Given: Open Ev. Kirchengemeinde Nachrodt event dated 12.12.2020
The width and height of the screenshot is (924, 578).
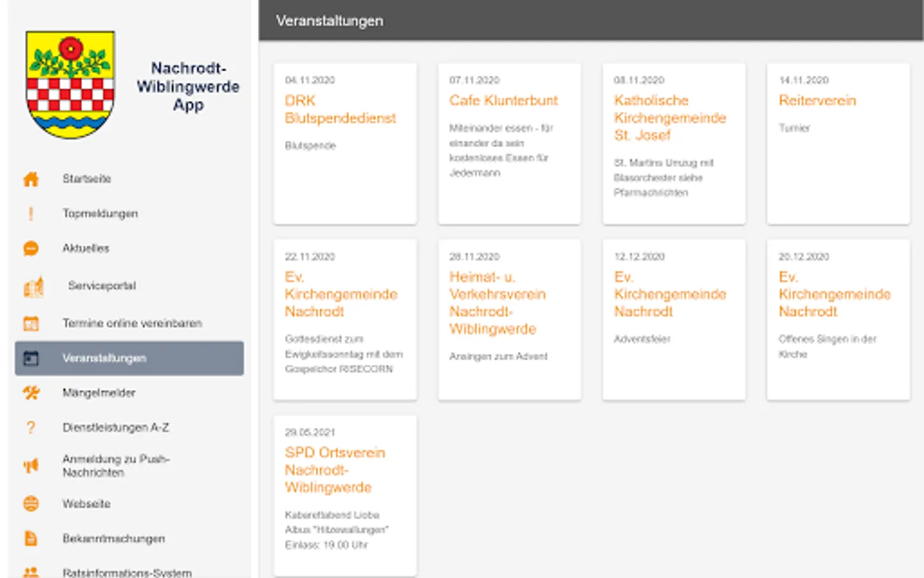Looking at the screenshot, I should coord(670,295).
